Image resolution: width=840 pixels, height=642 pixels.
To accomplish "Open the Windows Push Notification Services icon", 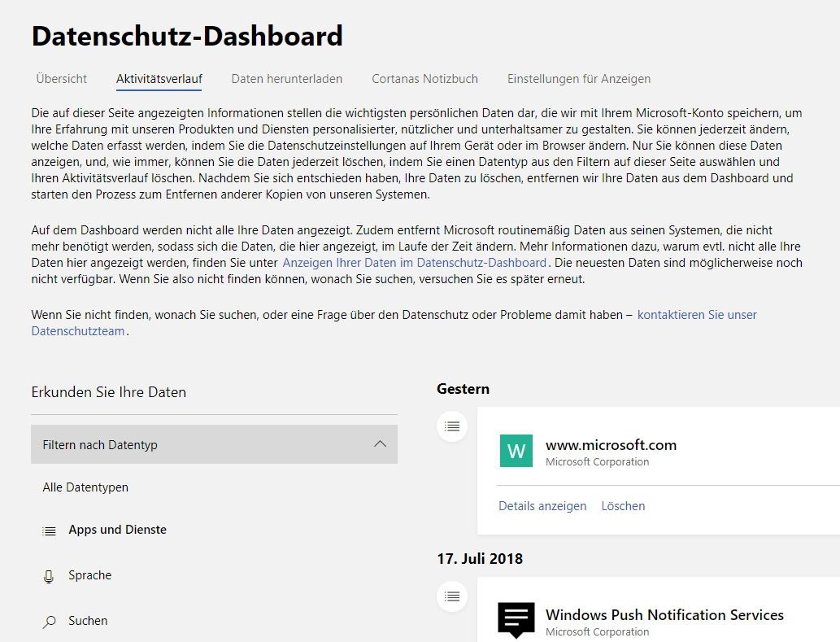I will tap(516, 620).
